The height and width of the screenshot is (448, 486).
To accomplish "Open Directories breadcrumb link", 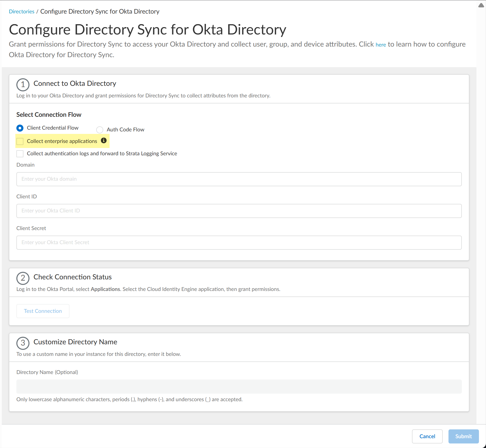I will click(x=22, y=12).
